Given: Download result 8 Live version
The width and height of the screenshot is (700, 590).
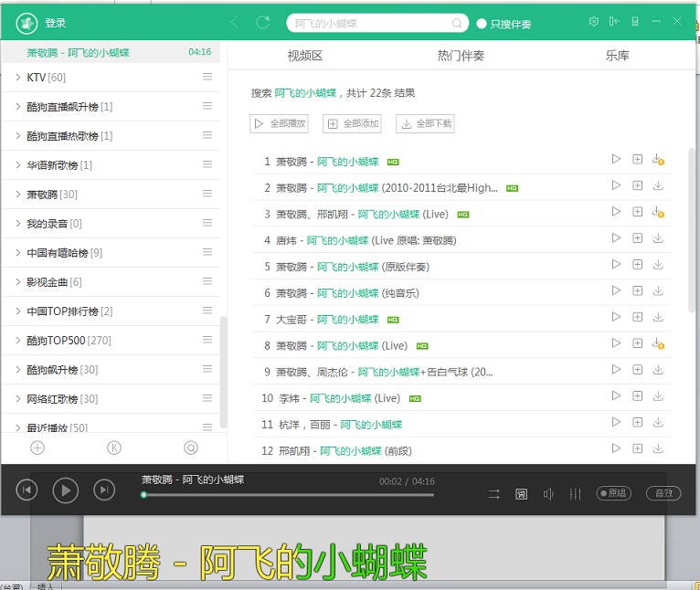Looking at the screenshot, I should click(658, 343).
